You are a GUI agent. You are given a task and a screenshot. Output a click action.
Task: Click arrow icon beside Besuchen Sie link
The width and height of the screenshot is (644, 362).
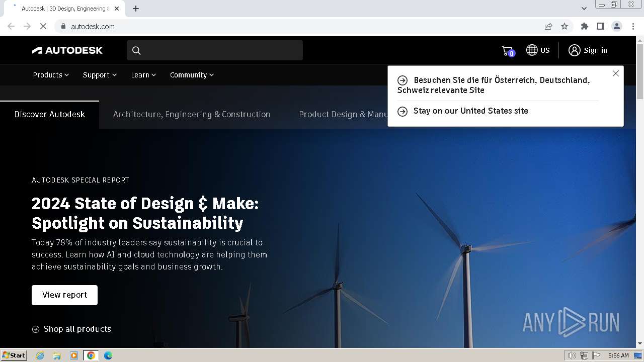(403, 80)
